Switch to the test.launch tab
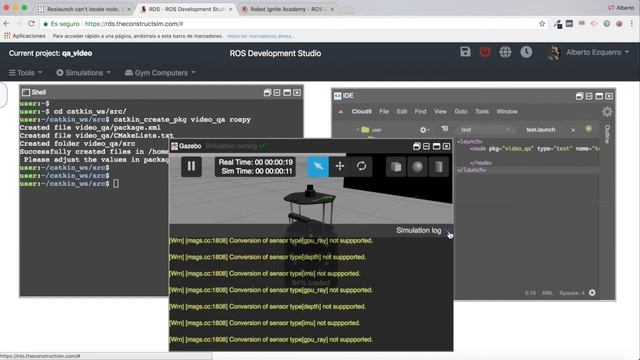This screenshot has height=360, width=640. 540,130
